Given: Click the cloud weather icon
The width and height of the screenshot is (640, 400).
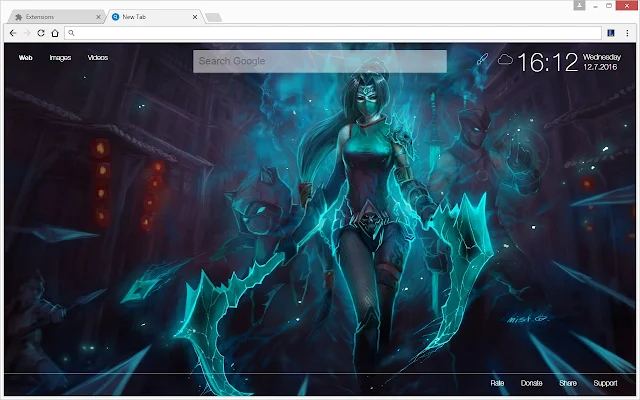Looking at the screenshot, I should 505,60.
